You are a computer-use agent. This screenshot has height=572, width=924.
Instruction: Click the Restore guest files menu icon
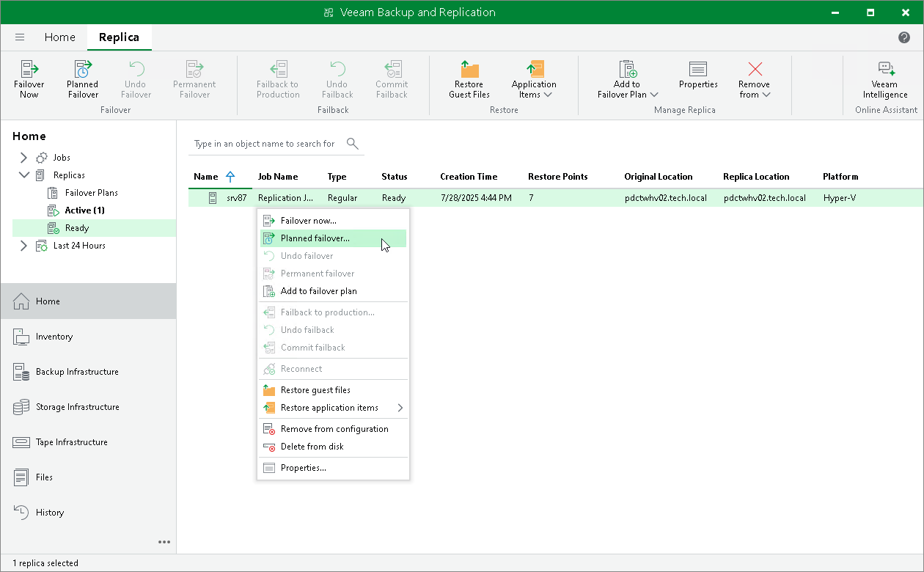click(x=269, y=390)
